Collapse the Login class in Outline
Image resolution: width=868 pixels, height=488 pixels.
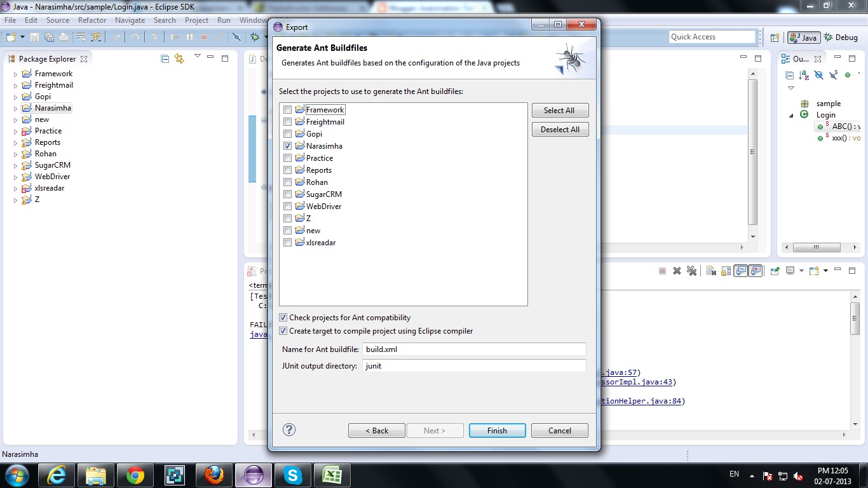(x=791, y=115)
